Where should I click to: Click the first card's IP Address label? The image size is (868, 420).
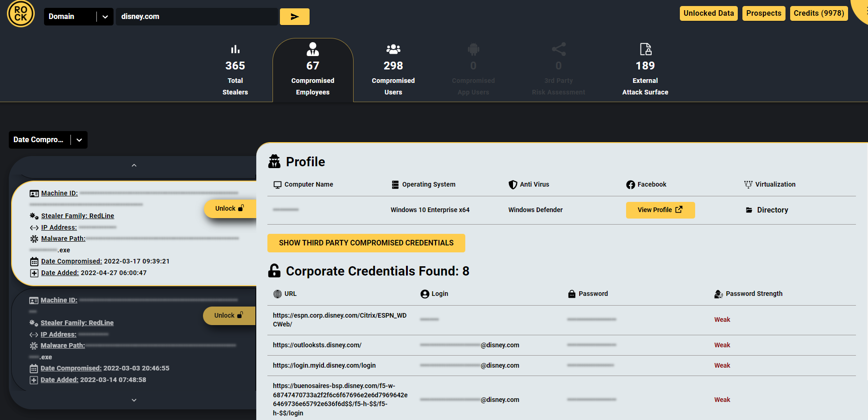tap(59, 228)
